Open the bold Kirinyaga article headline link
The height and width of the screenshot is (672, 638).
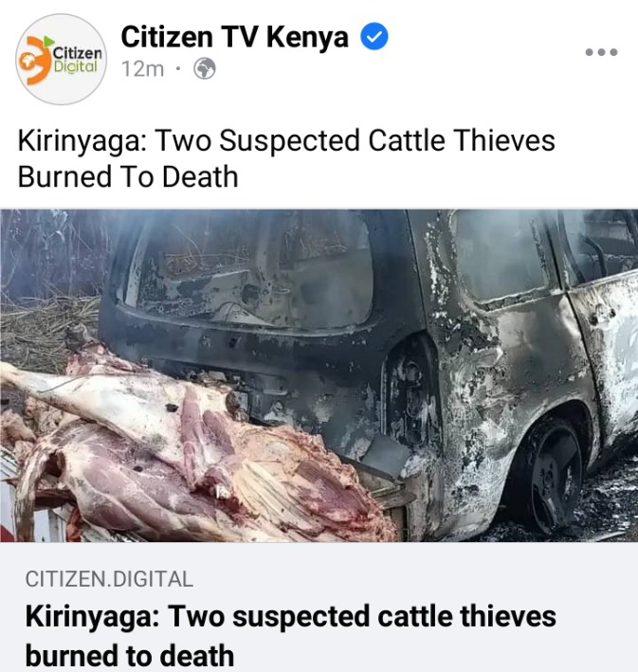point(291,636)
